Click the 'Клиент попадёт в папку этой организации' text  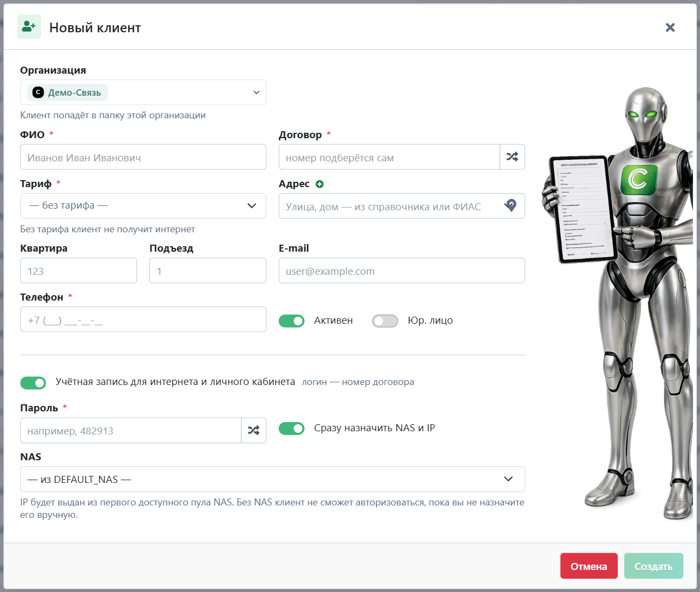point(113,115)
